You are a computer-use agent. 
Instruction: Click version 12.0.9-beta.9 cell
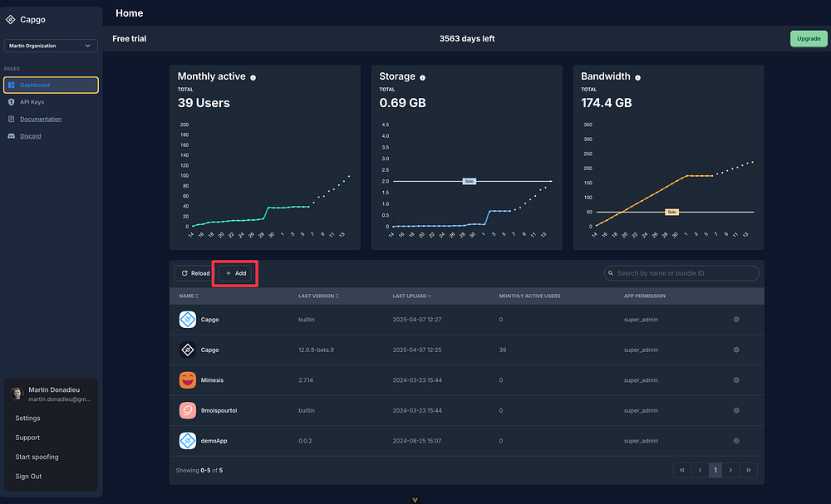(x=316, y=350)
